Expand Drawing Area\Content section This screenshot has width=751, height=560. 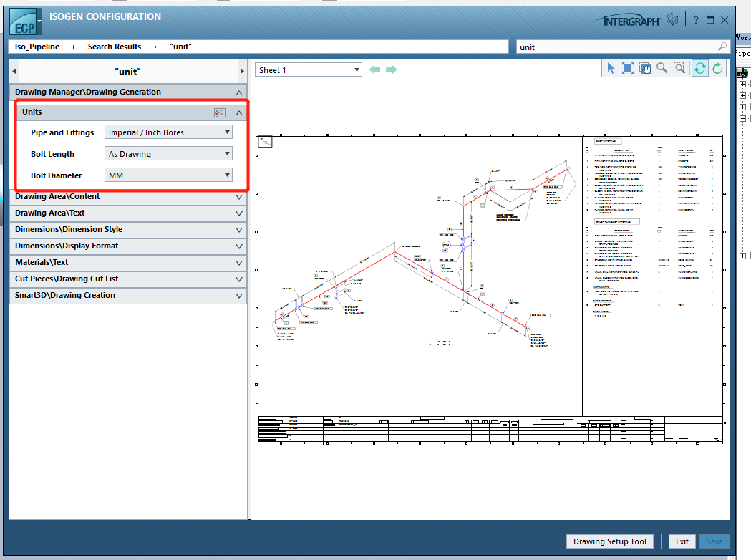click(x=239, y=197)
